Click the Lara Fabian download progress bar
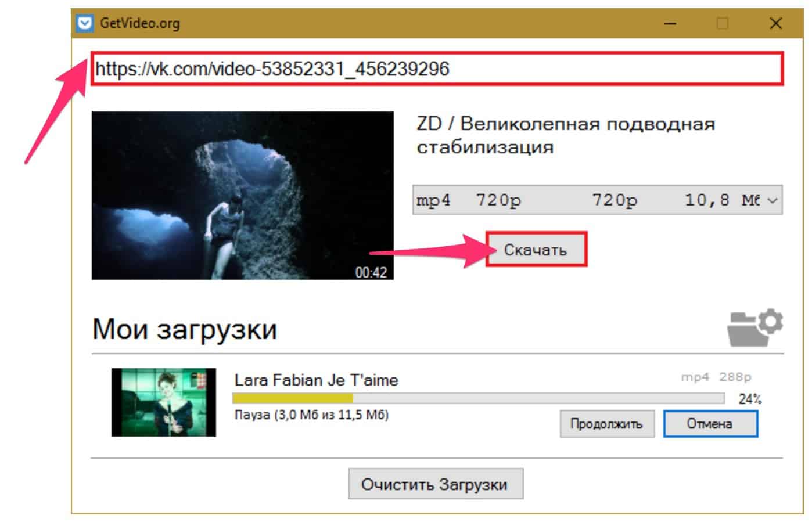The width and height of the screenshot is (812, 526). click(479, 398)
